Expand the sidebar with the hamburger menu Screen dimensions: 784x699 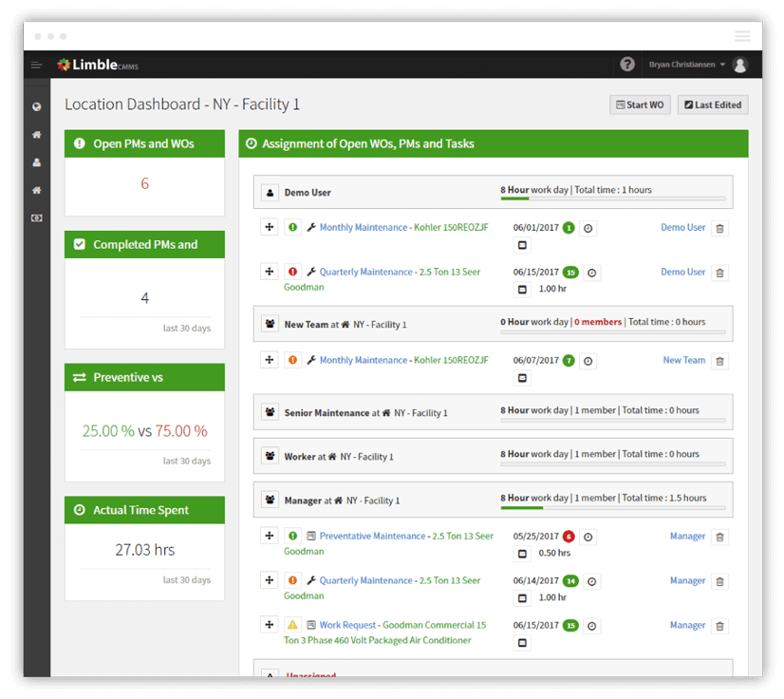[x=36, y=65]
